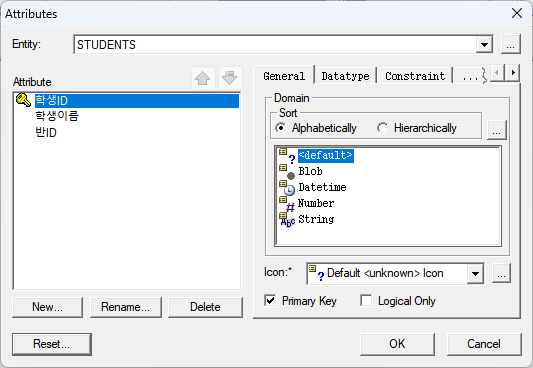The width and height of the screenshot is (533, 368).
Task: Cancel the Attributes dialog
Action: tap(484, 344)
